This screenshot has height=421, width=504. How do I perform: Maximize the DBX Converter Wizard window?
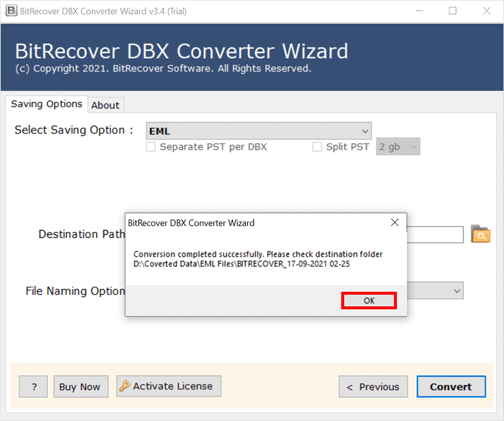[x=452, y=11]
